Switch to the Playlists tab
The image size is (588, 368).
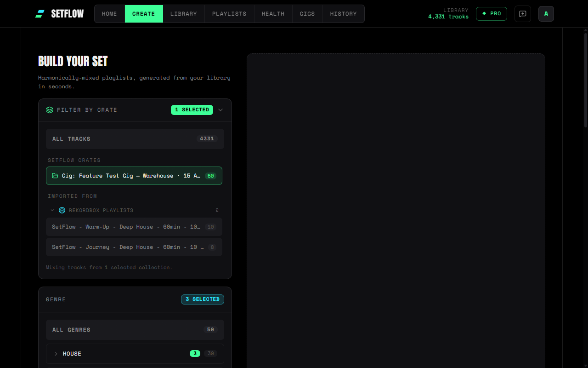pyautogui.click(x=229, y=14)
